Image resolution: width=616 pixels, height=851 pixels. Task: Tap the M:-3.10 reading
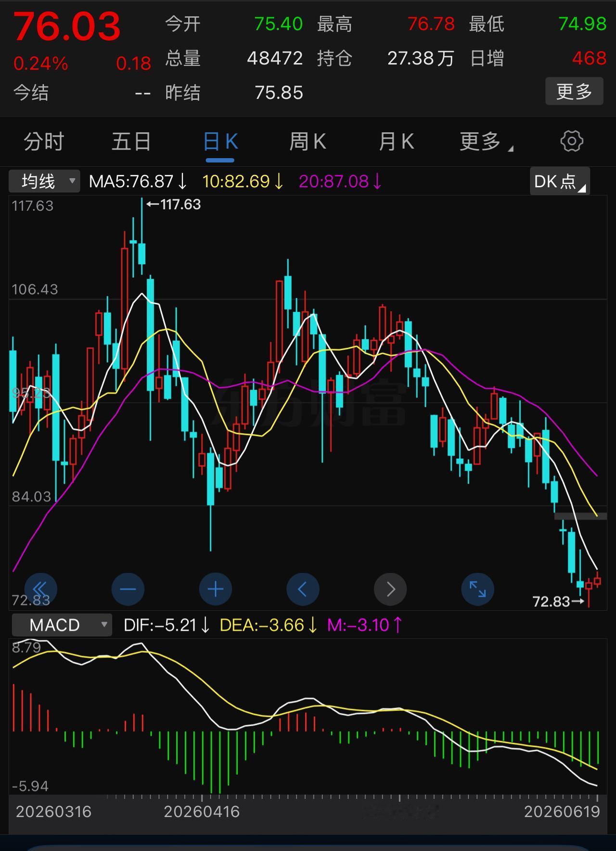(365, 625)
